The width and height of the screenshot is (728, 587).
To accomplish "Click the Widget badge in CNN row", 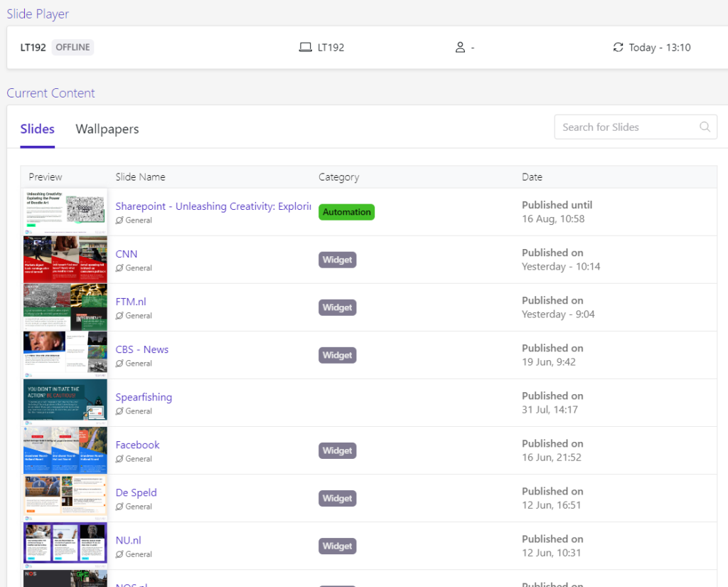I will tap(338, 260).
